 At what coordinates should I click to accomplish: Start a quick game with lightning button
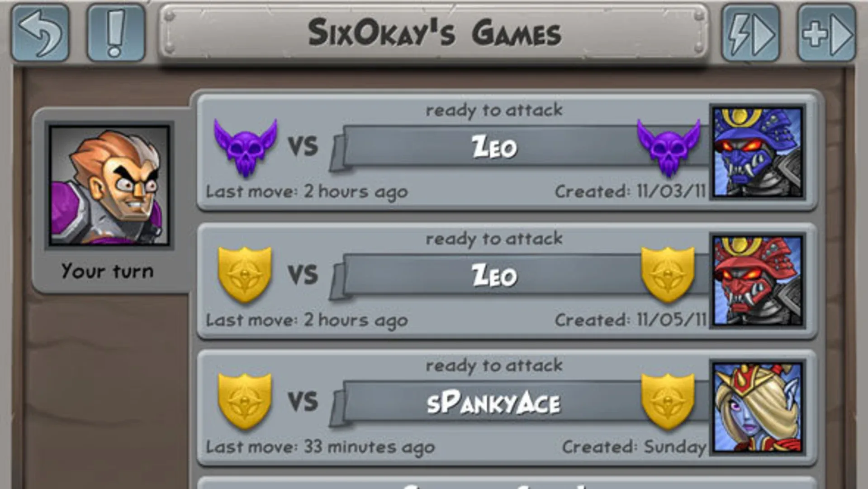(750, 33)
